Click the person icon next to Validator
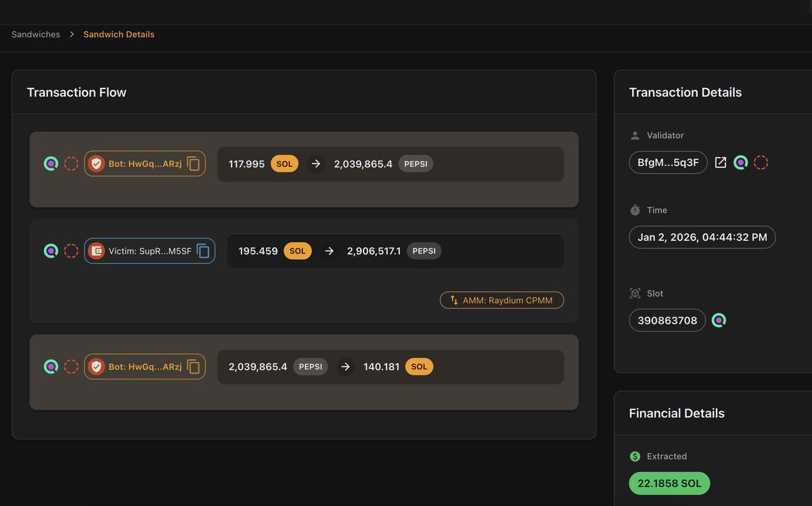The image size is (812, 506). [635, 135]
